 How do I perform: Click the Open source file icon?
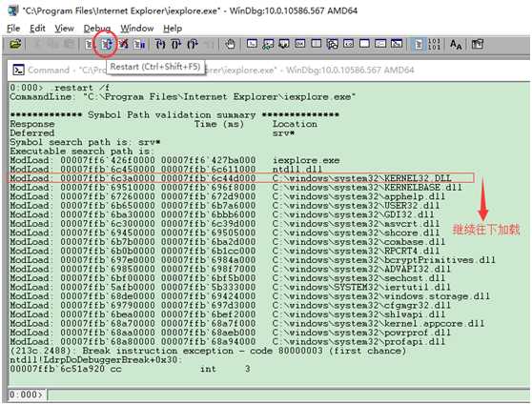(x=15, y=44)
